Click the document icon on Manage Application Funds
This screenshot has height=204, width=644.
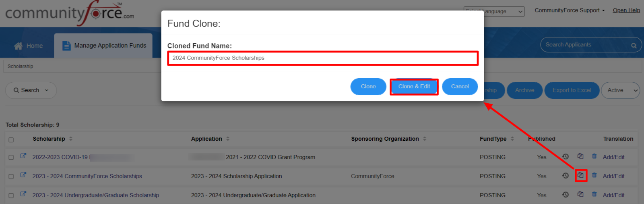pyautogui.click(x=66, y=46)
